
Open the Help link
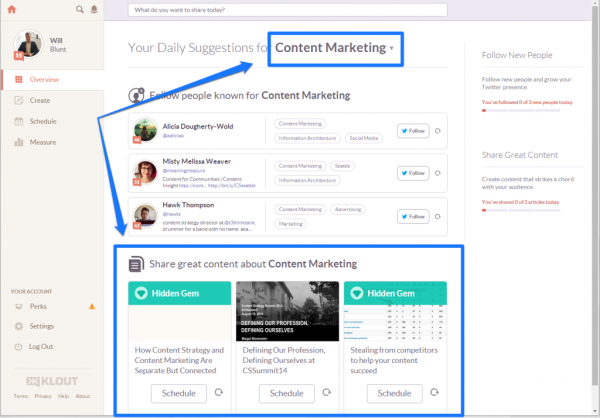(64, 396)
